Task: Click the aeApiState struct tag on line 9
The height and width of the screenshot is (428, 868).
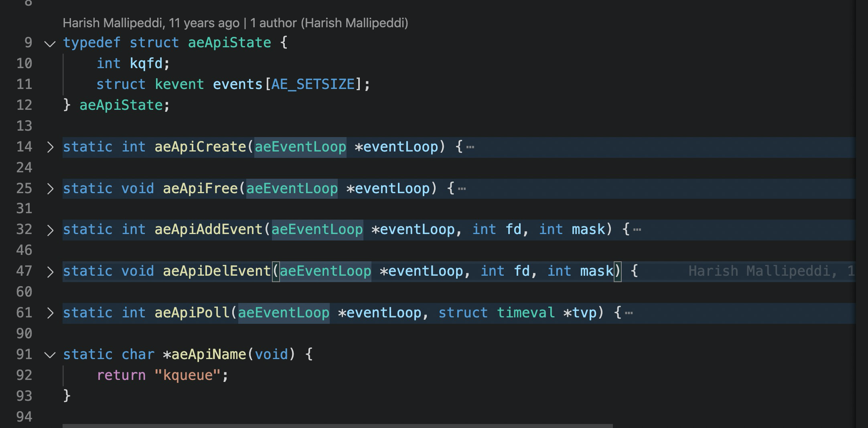Action: pyautogui.click(x=229, y=42)
